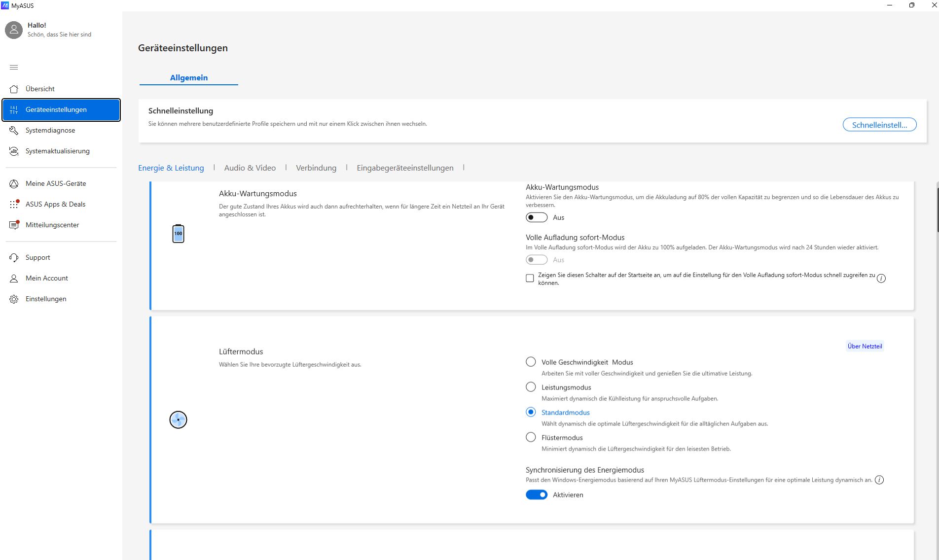Open Übersicht home icon

(x=14, y=89)
